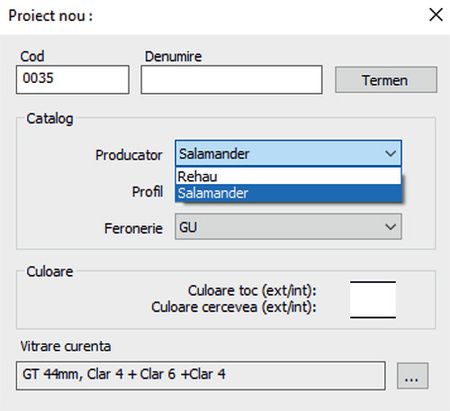Choose Salamander in the open dropdown list
Viewport: 450px width, 411px height.
tap(288, 193)
